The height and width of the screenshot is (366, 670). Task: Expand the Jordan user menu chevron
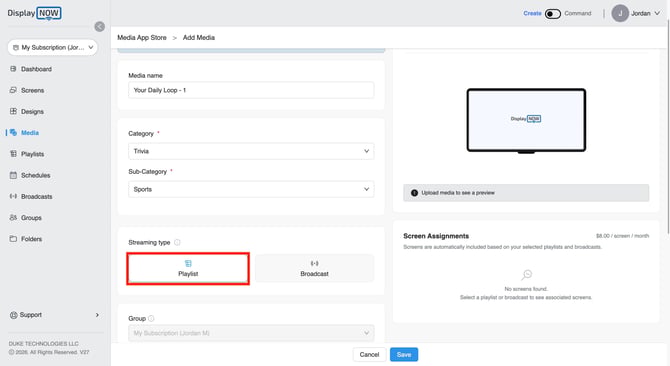(x=657, y=13)
